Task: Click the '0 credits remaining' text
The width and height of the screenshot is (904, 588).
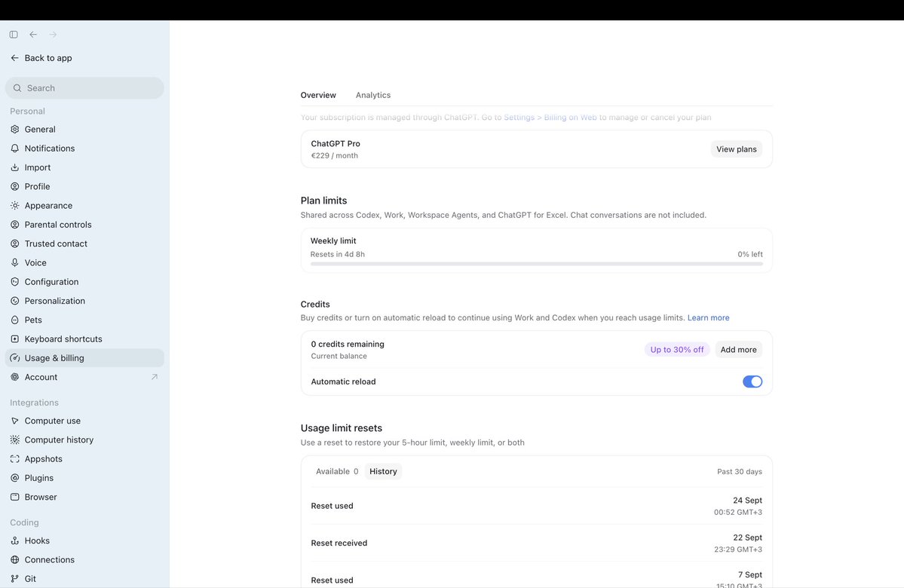Action: click(348, 345)
